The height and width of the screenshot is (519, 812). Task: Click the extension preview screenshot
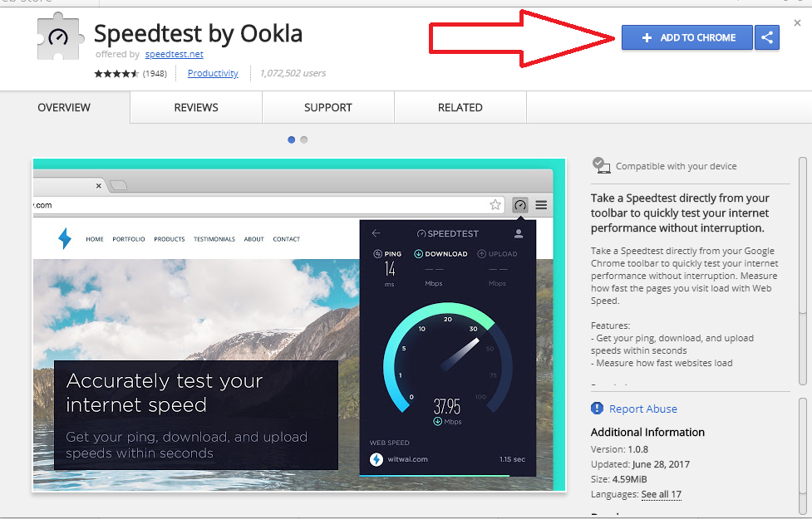click(x=299, y=325)
